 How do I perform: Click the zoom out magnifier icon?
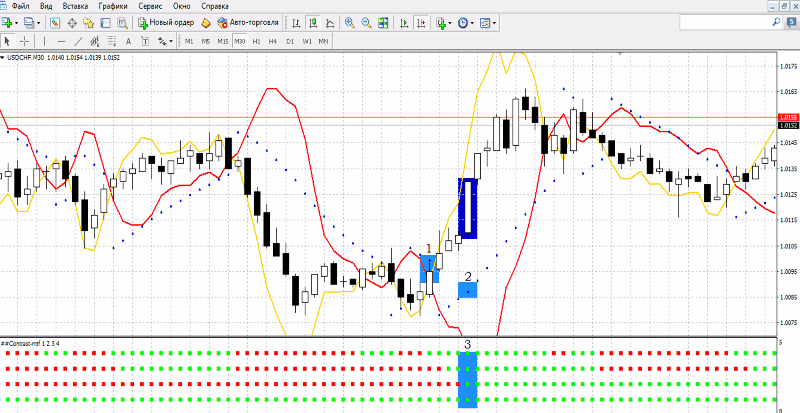coord(366,22)
